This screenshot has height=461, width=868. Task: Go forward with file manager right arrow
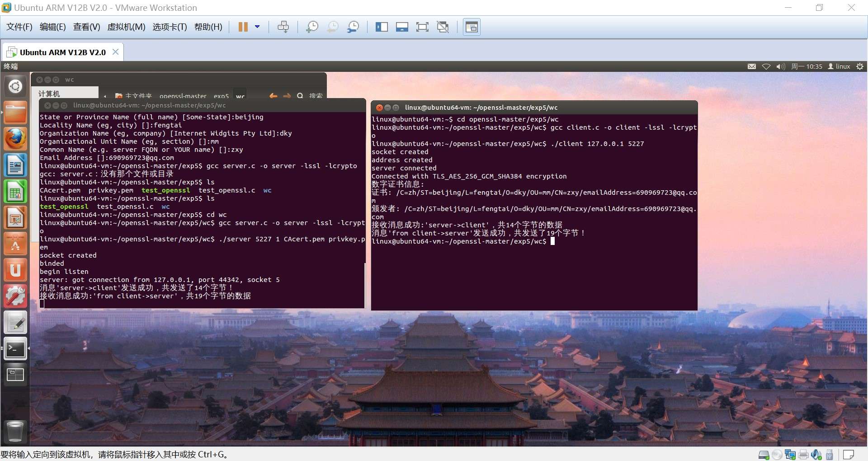coord(287,95)
